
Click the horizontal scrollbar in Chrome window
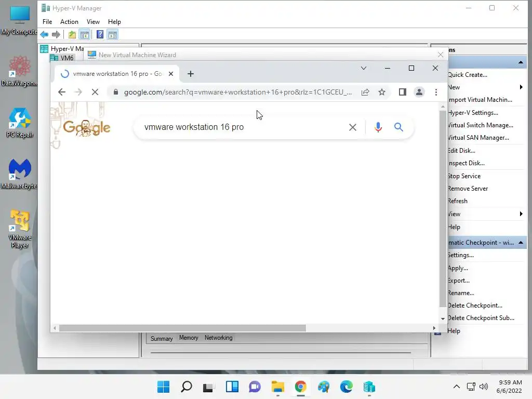point(182,328)
